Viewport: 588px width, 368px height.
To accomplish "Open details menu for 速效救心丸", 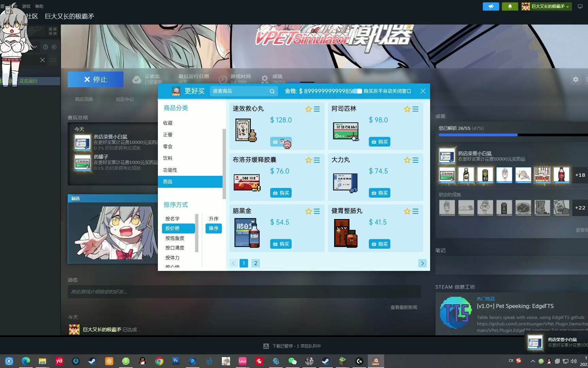I will (317, 109).
